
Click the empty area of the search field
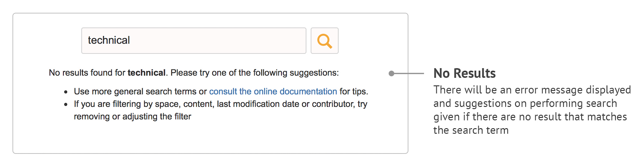point(219,41)
